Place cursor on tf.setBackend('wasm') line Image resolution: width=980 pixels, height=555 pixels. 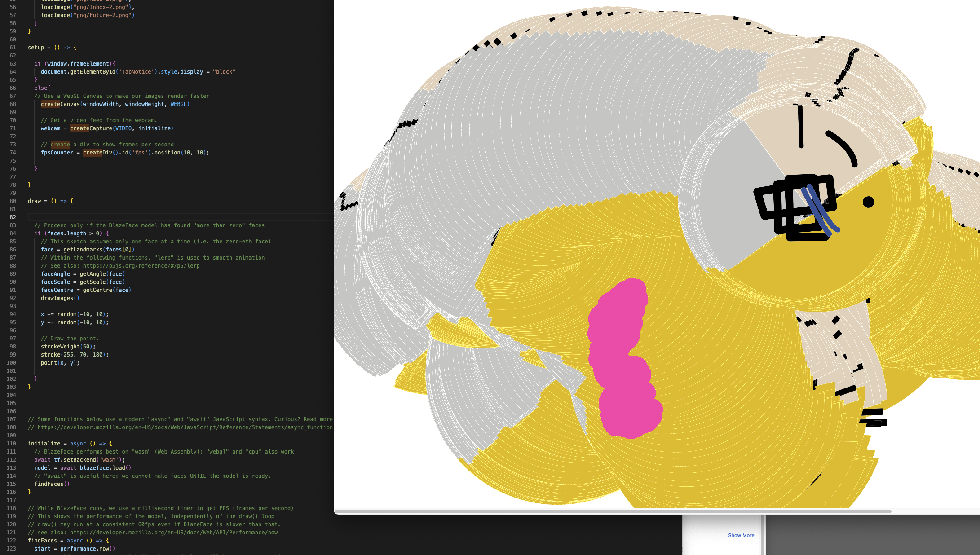coord(88,459)
